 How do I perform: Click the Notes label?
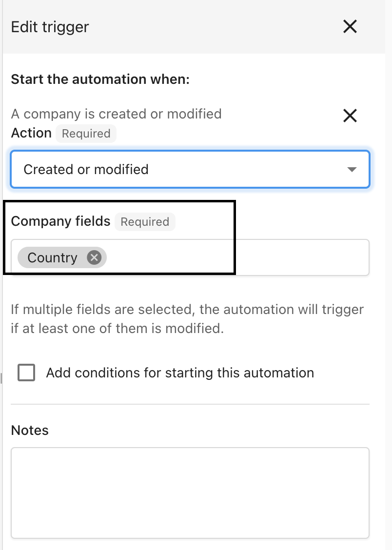point(30,431)
